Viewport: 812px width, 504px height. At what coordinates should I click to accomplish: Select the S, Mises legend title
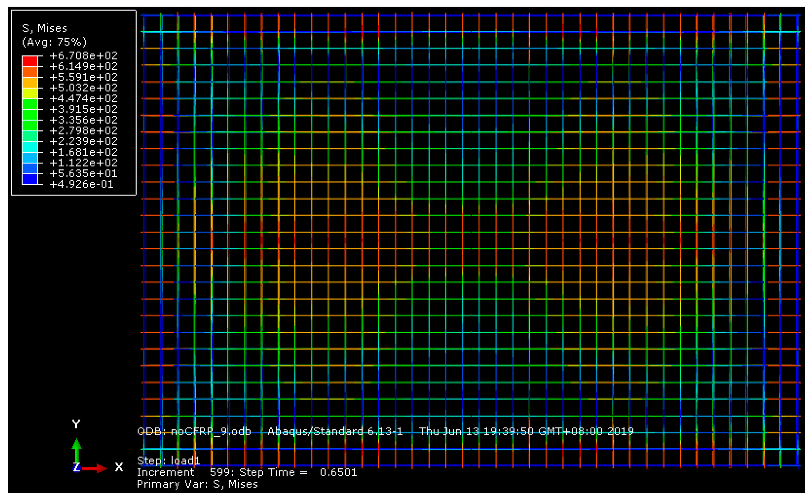click(x=44, y=29)
